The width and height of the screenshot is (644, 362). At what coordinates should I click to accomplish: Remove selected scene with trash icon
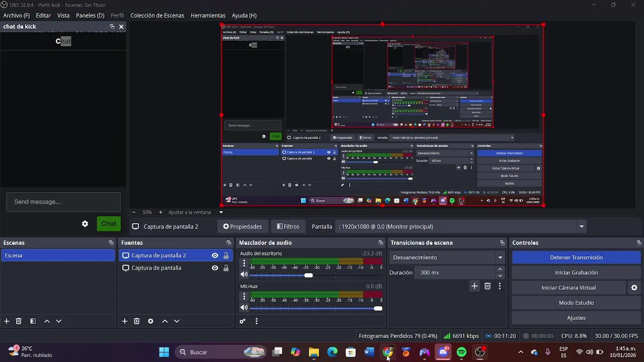19,321
